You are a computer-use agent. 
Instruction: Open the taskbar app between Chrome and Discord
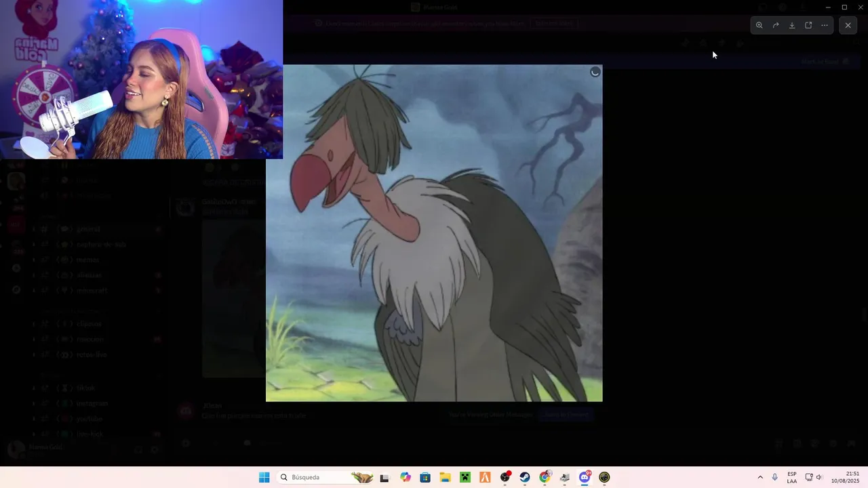pyautogui.click(x=565, y=477)
